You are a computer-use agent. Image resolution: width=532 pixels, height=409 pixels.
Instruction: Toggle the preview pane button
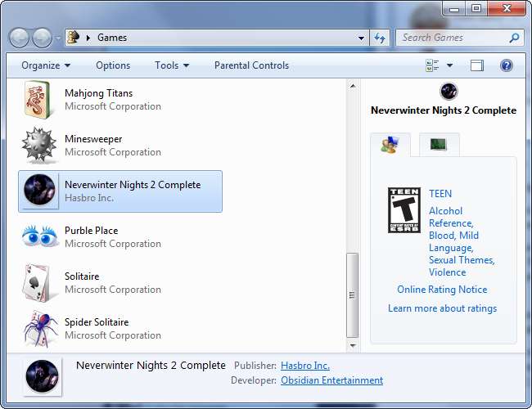click(477, 65)
